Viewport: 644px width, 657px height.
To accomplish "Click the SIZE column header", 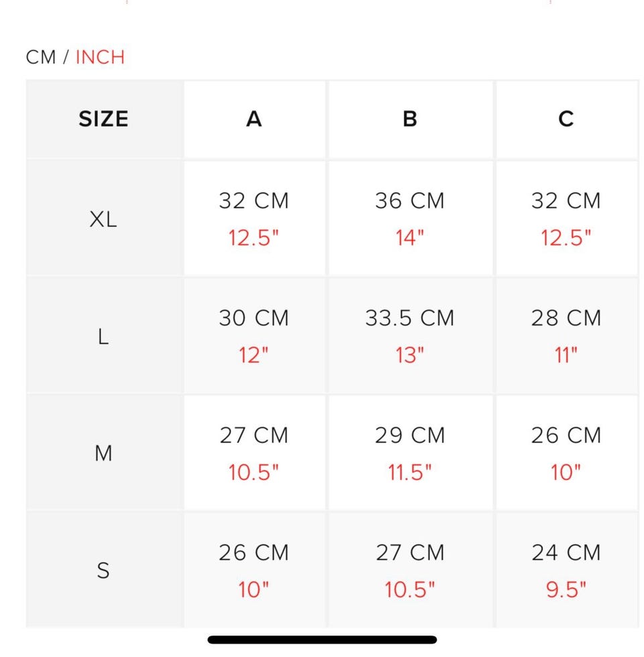I will click(x=103, y=119).
